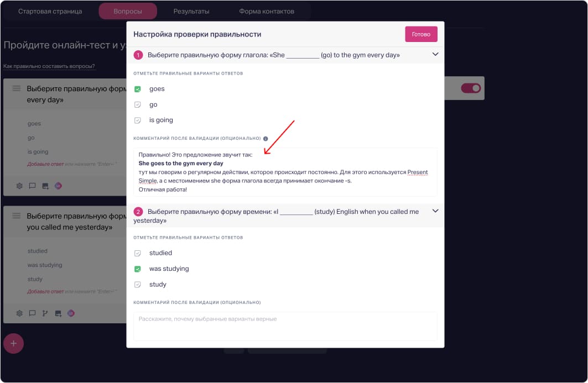Image resolution: width=588 pixels, height=383 pixels.
Task: Click branching logic icon under second question
Action: [45, 313]
